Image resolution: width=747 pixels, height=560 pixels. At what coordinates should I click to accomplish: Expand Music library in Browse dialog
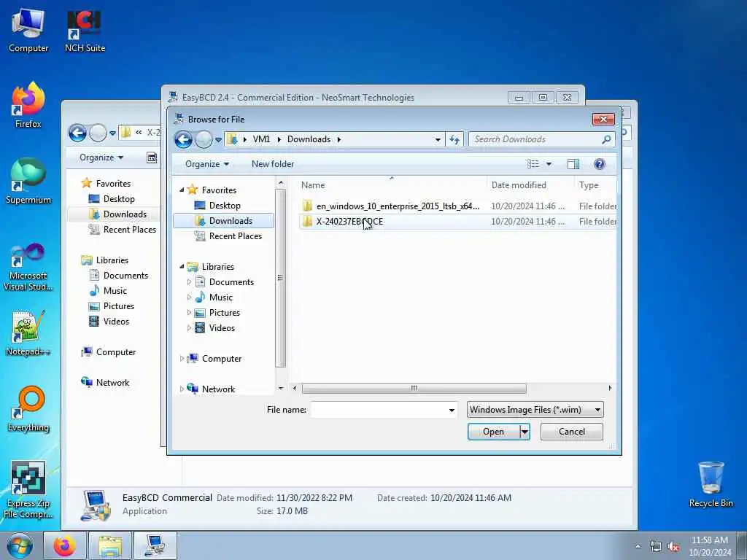189,297
